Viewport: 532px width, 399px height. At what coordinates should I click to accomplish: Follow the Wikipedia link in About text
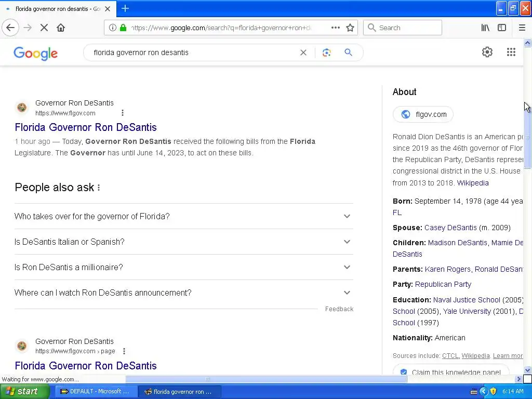coord(473,183)
